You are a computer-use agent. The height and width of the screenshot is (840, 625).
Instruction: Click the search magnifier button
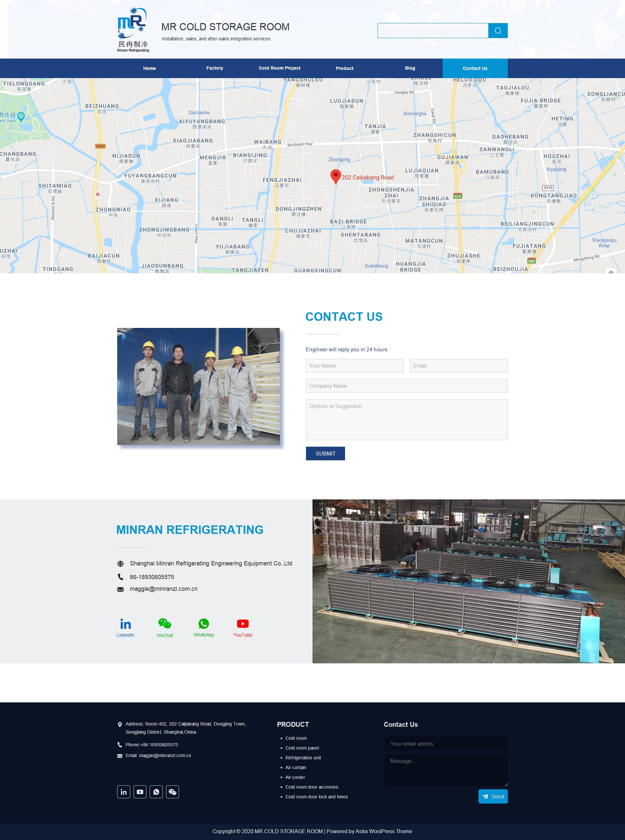(497, 31)
